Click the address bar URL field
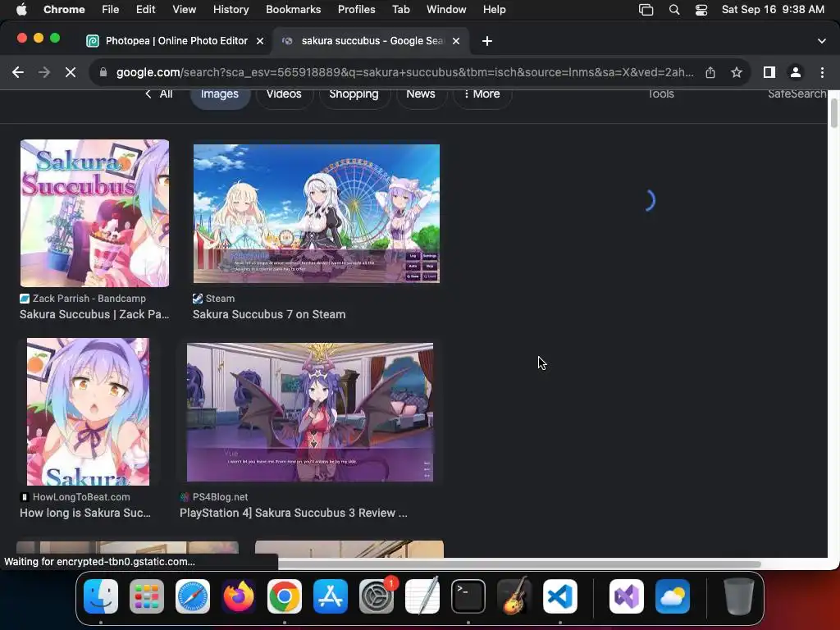Screen dimensions: 840x630 (404, 72)
